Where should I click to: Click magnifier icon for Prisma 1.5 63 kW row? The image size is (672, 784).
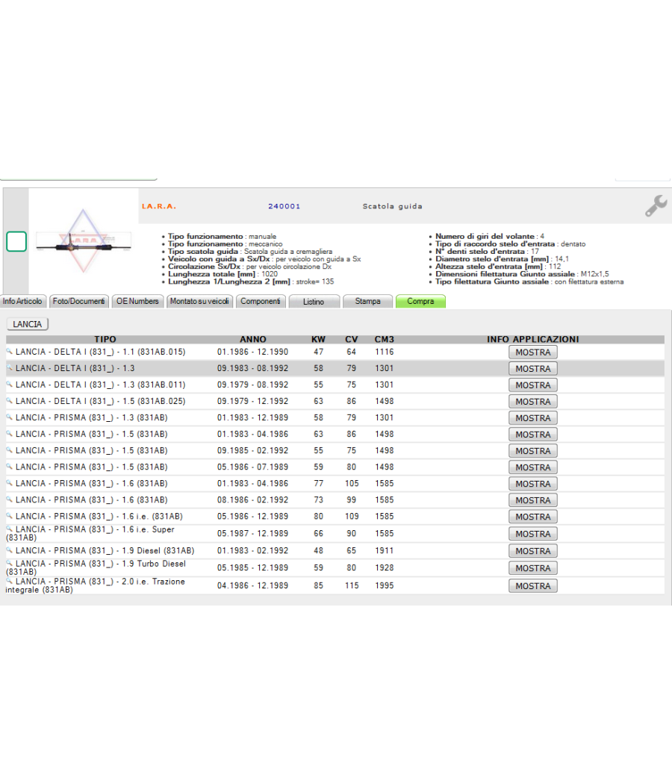point(9,434)
